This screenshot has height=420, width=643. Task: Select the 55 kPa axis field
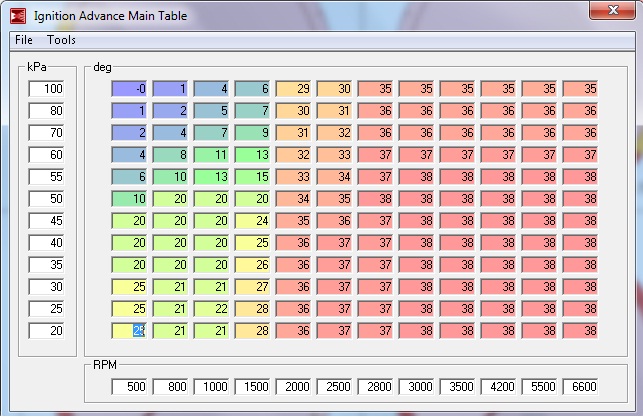pyautogui.click(x=46, y=177)
